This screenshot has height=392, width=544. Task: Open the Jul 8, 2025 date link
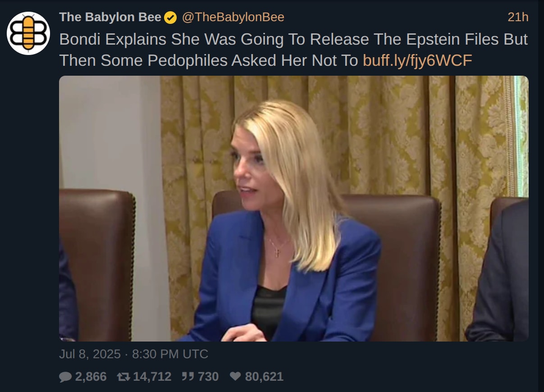(90, 354)
